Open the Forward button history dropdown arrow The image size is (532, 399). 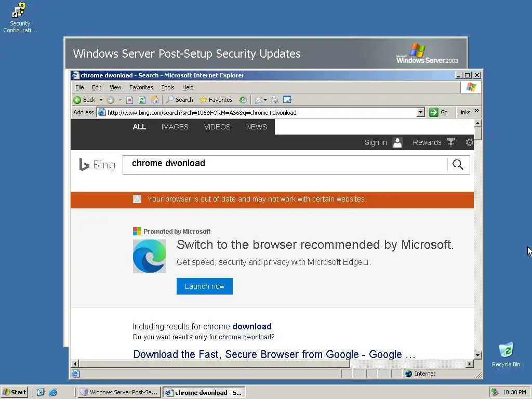click(120, 100)
